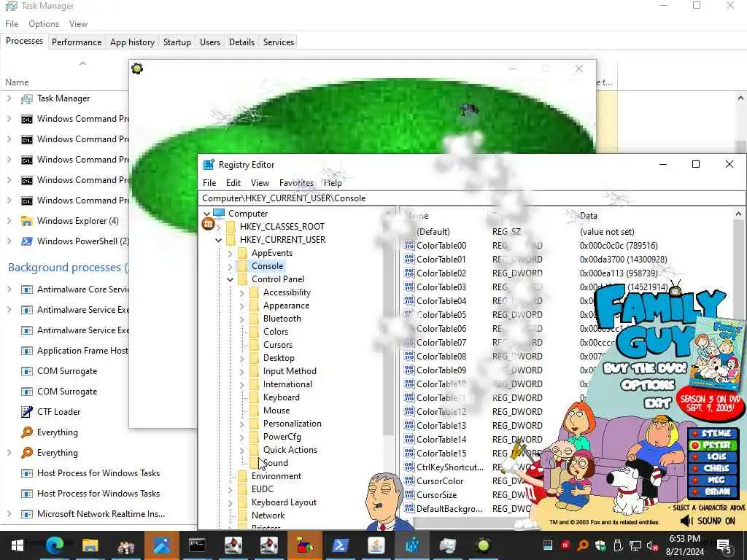Open Registry Editor File menu
Image resolution: width=747 pixels, height=560 pixels.
coord(209,183)
